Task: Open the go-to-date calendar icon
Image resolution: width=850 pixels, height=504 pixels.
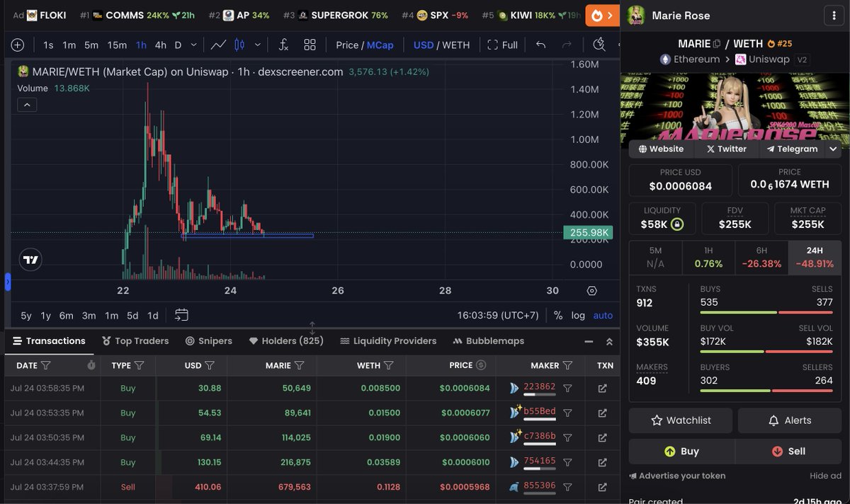Action: coord(181,316)
